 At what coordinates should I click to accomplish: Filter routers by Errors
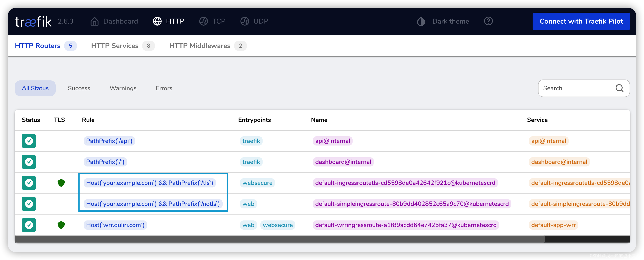tap(164, 88)
